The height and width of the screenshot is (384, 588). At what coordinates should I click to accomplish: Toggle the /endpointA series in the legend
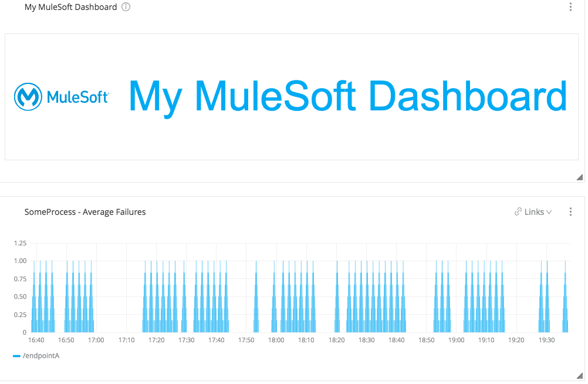(x=41, y=355)
